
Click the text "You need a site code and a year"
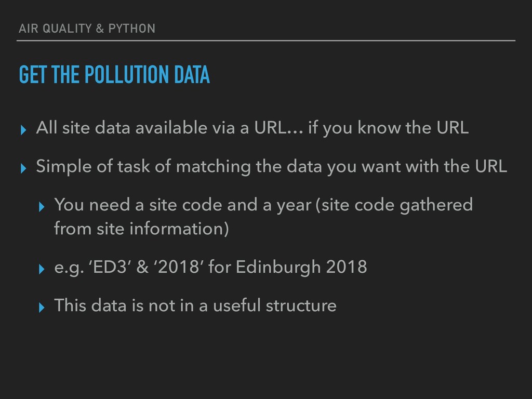[182, 205]
